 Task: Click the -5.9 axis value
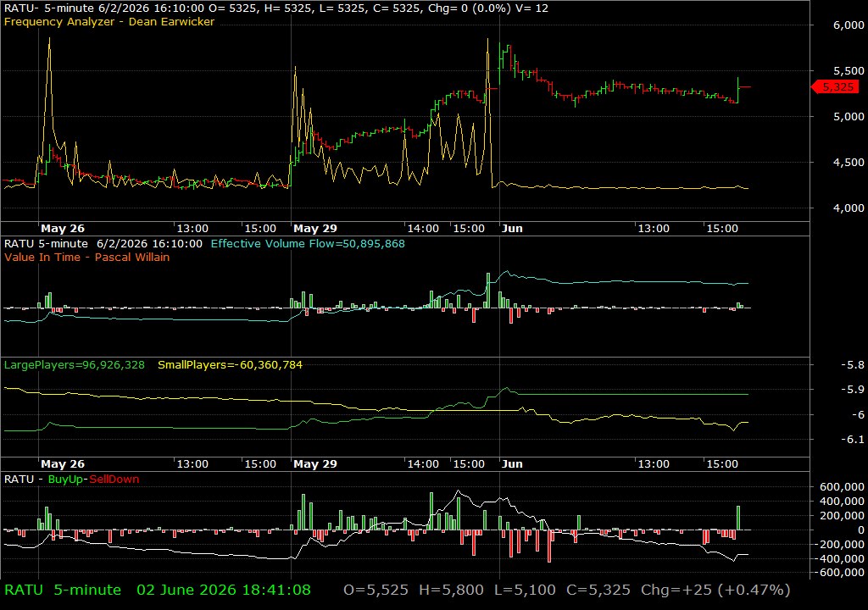pos(853,390)
